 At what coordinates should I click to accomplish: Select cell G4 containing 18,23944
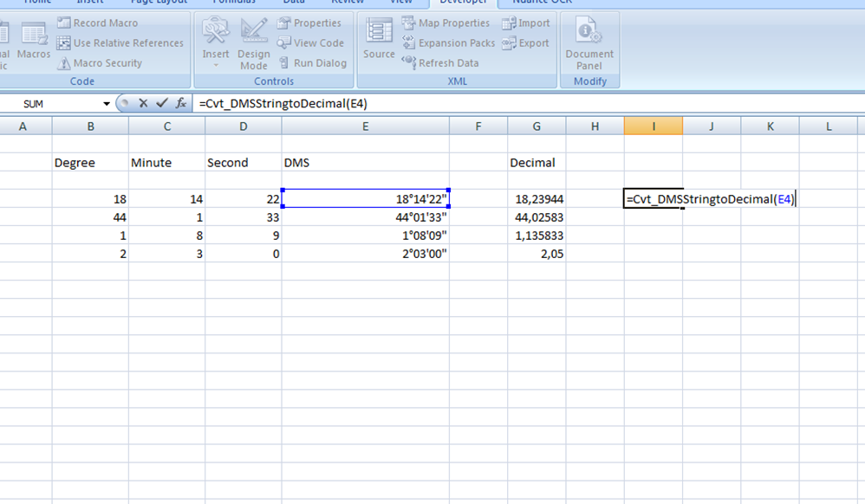tap(537, 200)
